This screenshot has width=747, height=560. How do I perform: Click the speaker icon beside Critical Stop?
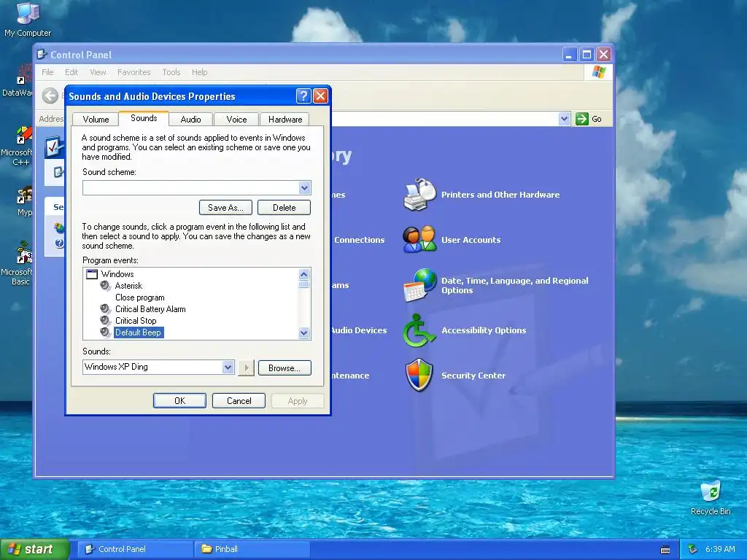pyautogui.click(x=105, y=321)
